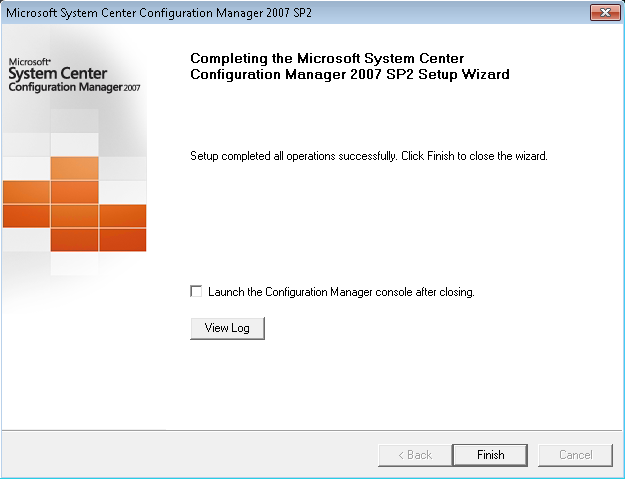Click the 'Click Finish to close the wizard' sentence
This screenshot has width=625, height=479.
click(474, 156)
